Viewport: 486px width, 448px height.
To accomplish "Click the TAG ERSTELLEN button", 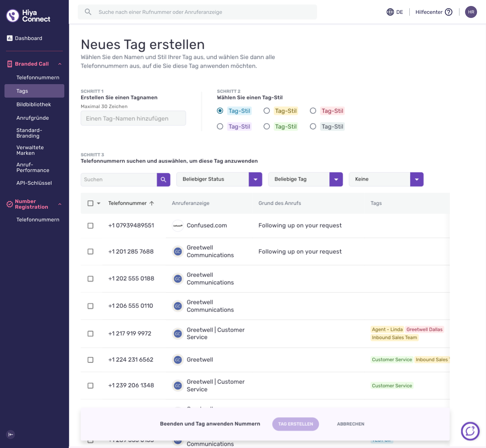I will click(296, 424).
